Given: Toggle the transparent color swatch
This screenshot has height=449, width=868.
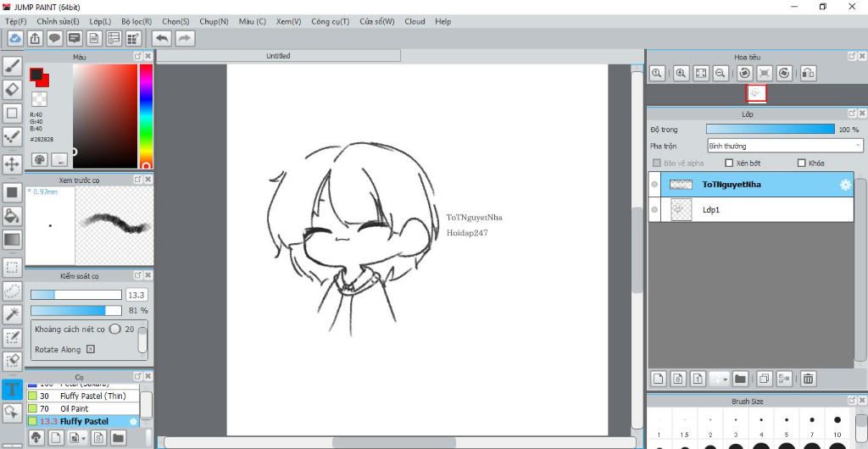Looking at the screenshot, I should click(39, 99).
